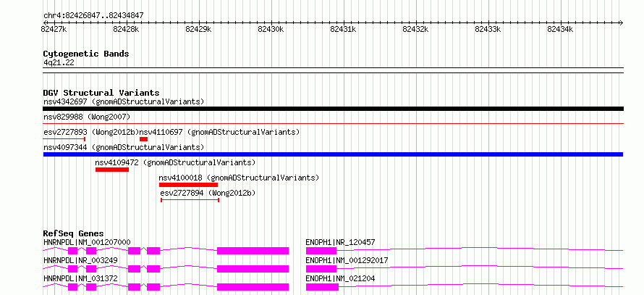Viewport: 644px width, 295px height.
Task: Click the 82431k ruler tick label
Action: pos(344,29)
